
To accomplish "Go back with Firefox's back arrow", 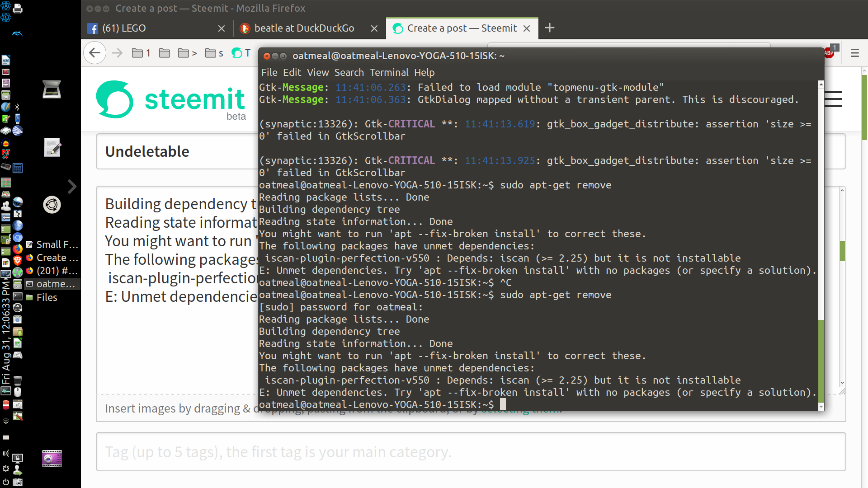I will (94, 53).
